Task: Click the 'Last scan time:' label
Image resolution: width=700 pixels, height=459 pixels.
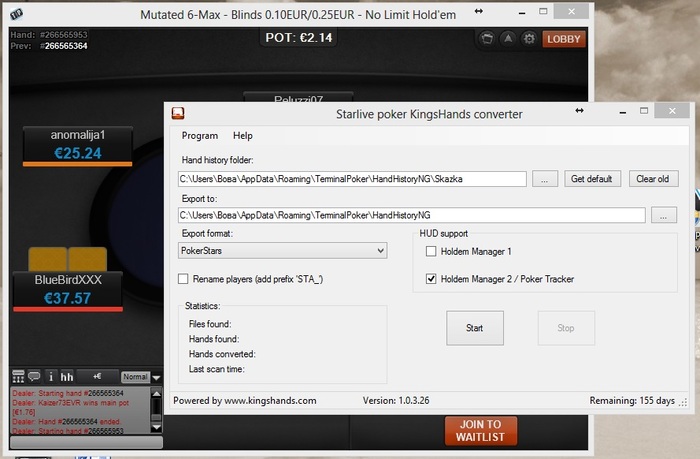Action: click(x=217, y=369)
